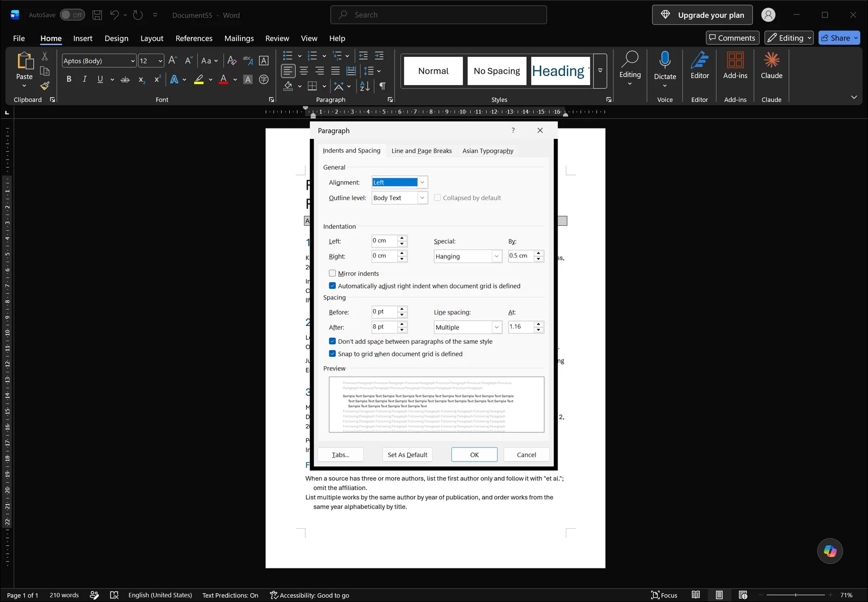
Task: Center the paragraph text
Action: click(x=304, y=71)
